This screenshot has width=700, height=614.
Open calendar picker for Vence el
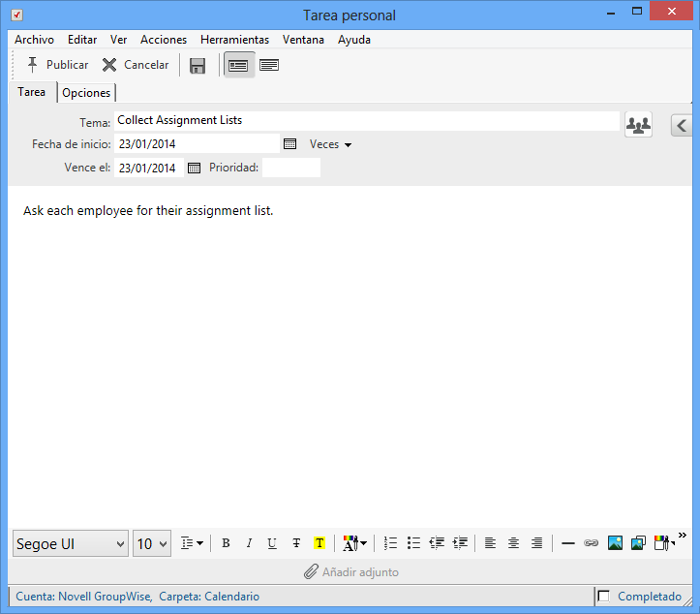coord(194,168)
